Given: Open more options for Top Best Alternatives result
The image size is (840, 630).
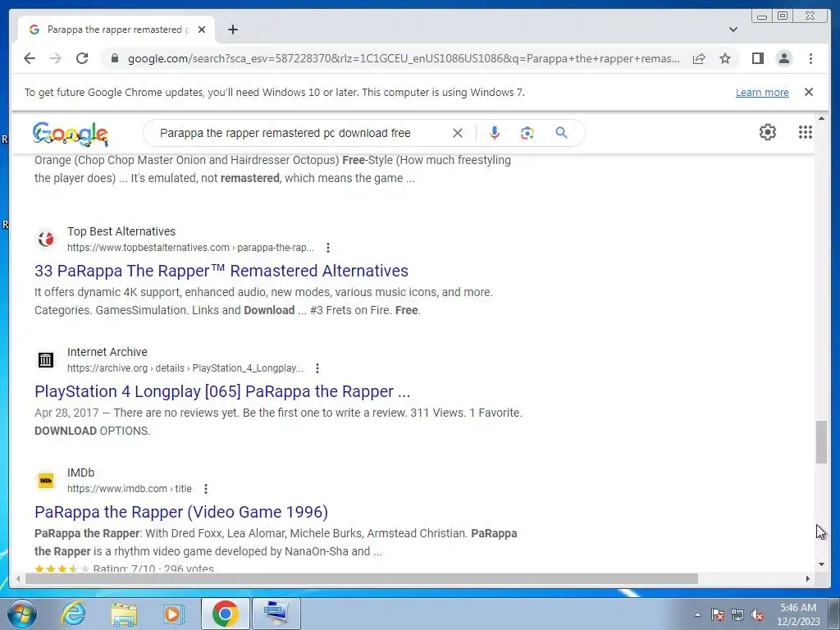Looking at the screenshot, I should (328, 248).
